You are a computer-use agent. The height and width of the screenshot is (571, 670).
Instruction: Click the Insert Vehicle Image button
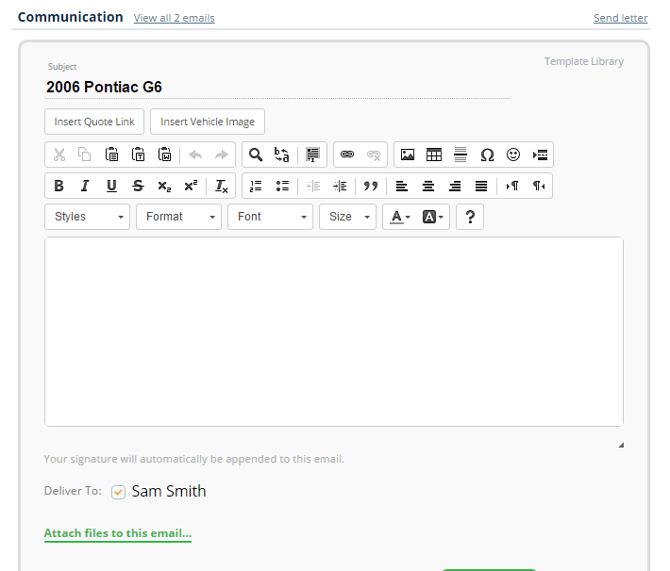tap(207, 122)
